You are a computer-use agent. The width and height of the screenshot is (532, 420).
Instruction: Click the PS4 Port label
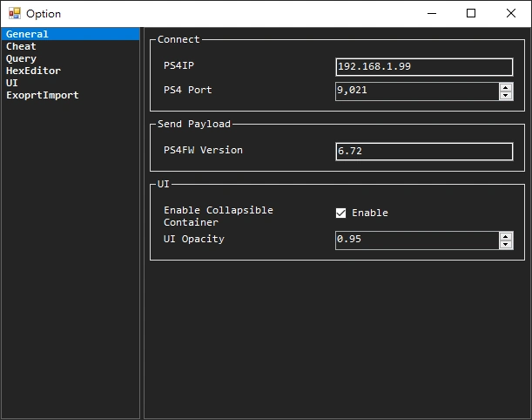[187, 90]
